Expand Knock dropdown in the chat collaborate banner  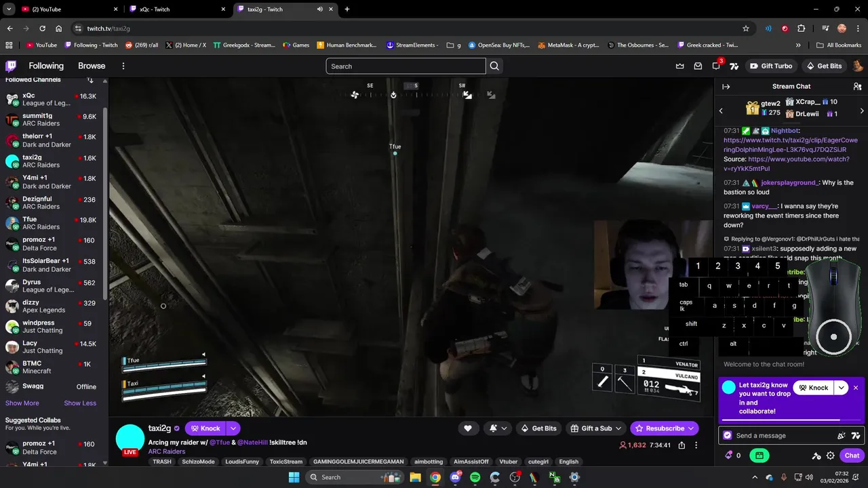point(841,388)
